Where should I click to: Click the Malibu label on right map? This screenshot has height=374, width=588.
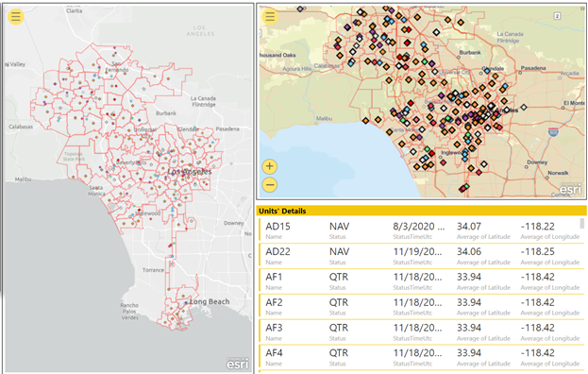tap(324, 119)
